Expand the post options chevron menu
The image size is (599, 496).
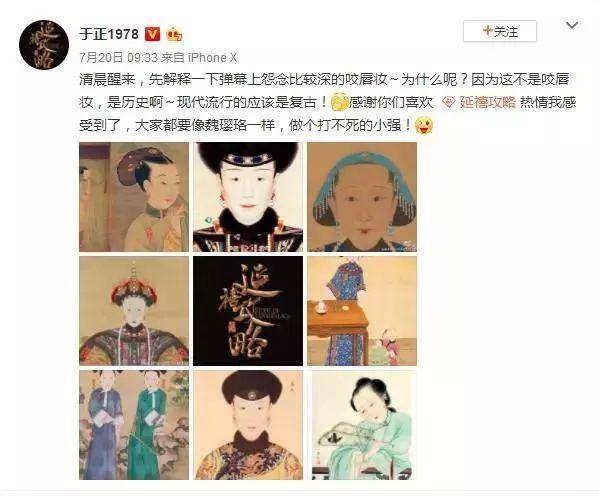click(x=571, y=26)
